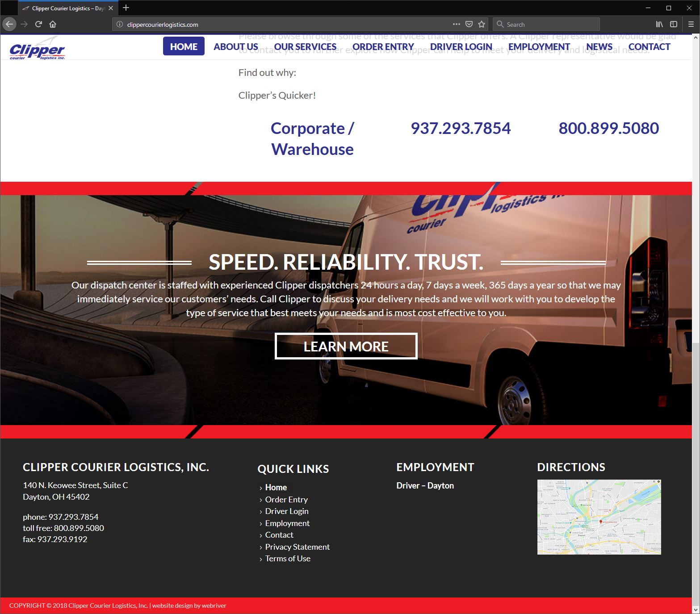The width and height of the screenshot is (700, 614).
Task: Click the footer toll free: 800.899.5080 text
Action: (63, 528)
